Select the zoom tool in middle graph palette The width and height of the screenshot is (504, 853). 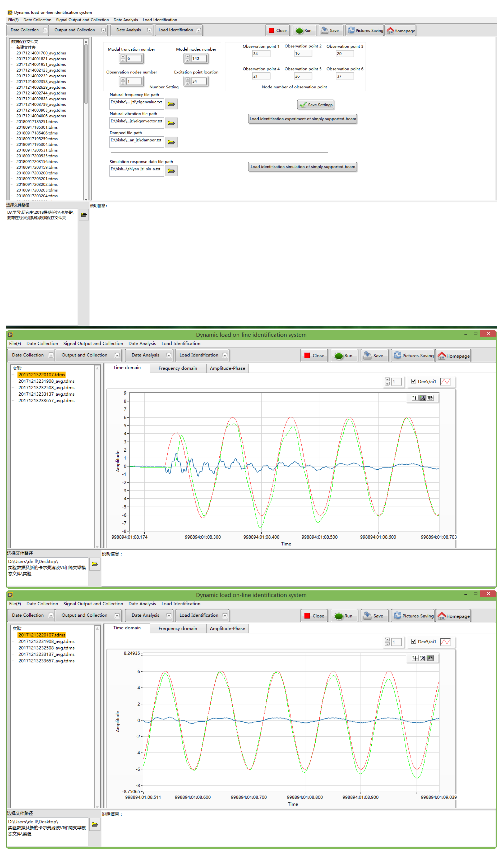point(422,398)
